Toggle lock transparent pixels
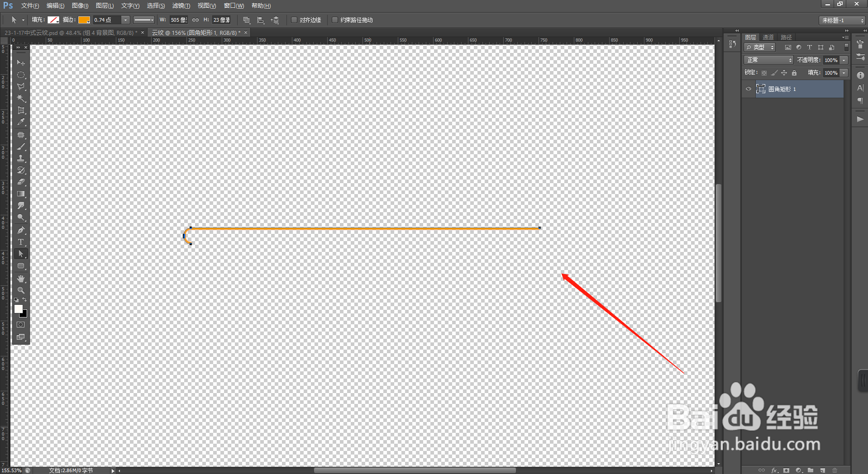The width and height of the screenshot is (868, 474). click(x=764, y=73)
